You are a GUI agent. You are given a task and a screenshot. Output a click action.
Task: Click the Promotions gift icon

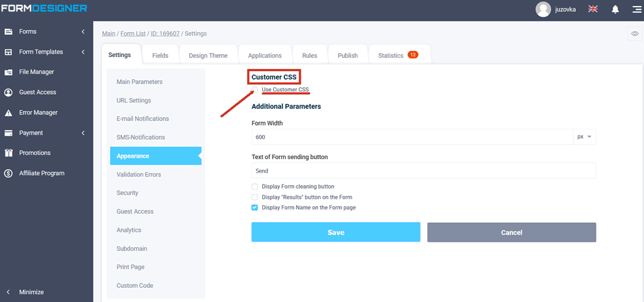9,153
